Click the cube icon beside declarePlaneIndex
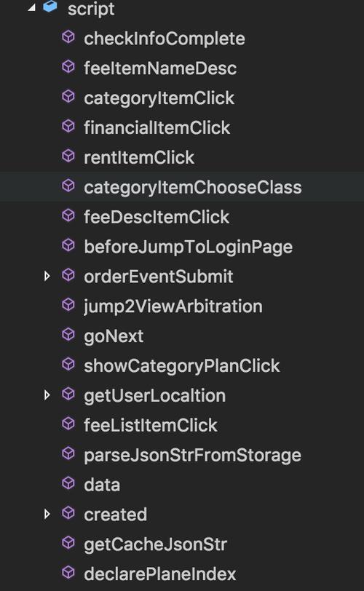 pyautogui.click(x=68, y=573)
